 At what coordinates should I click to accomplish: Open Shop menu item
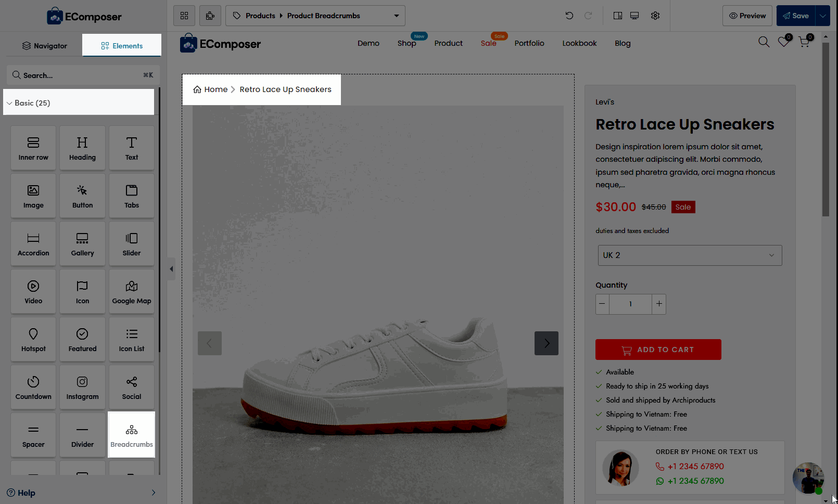407,43
